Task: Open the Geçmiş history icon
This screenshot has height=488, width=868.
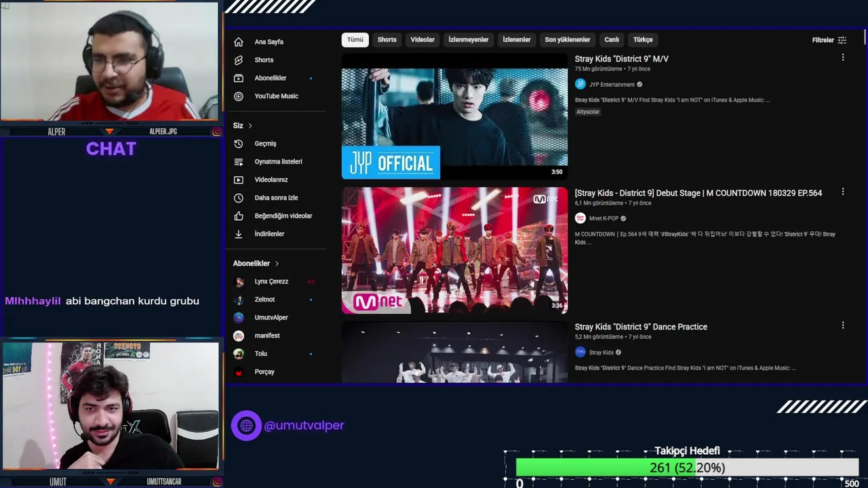Action: click(239, 144)
